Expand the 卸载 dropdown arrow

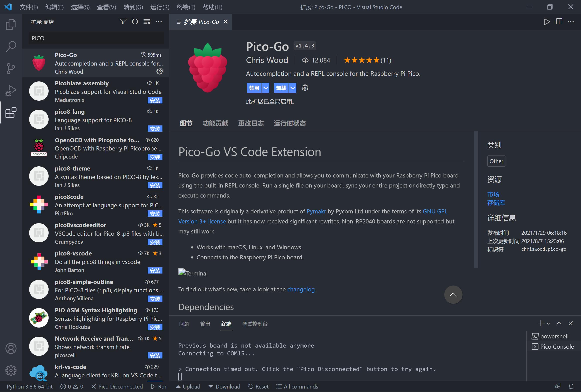pos(292,88)
